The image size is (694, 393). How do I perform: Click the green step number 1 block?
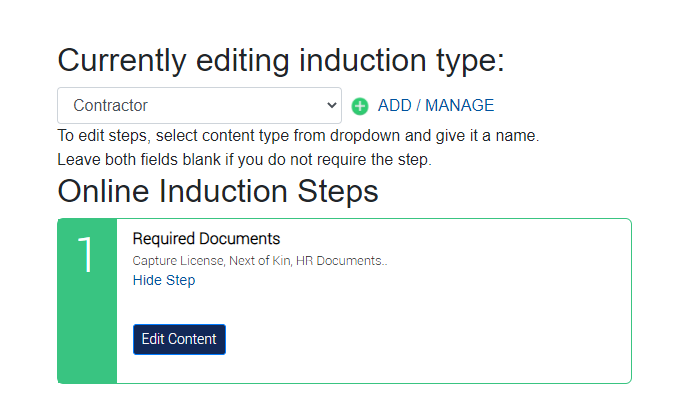pyautogui.click(x=87, y=301)
